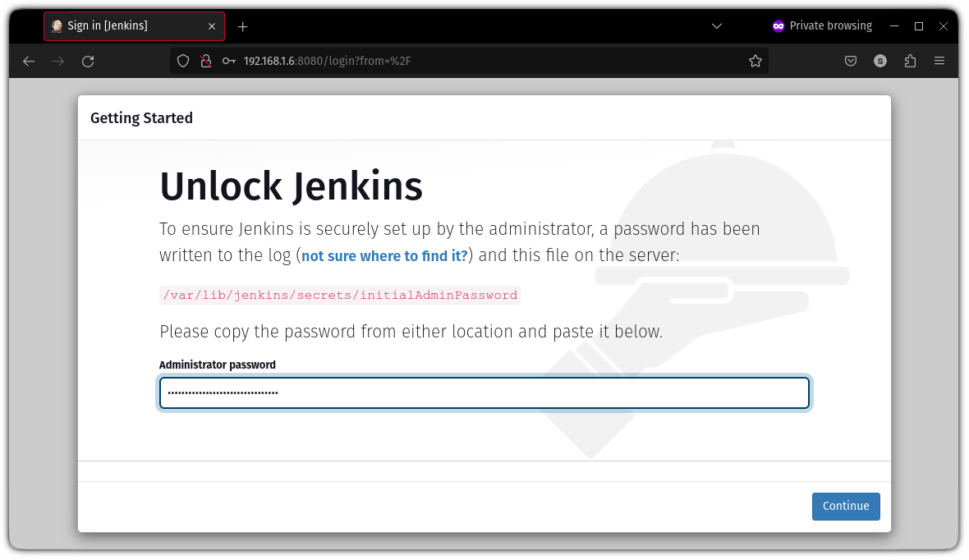Open the "S" account profile icon

[880, 61]
